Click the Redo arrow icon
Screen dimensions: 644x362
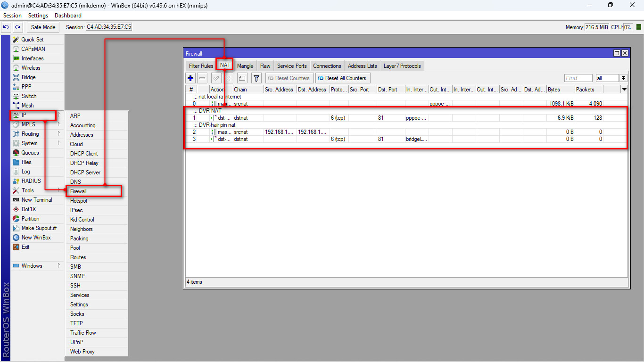(17, 27)
